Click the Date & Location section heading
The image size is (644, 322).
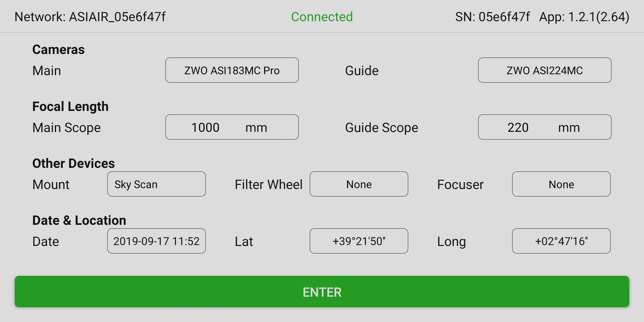79,220
